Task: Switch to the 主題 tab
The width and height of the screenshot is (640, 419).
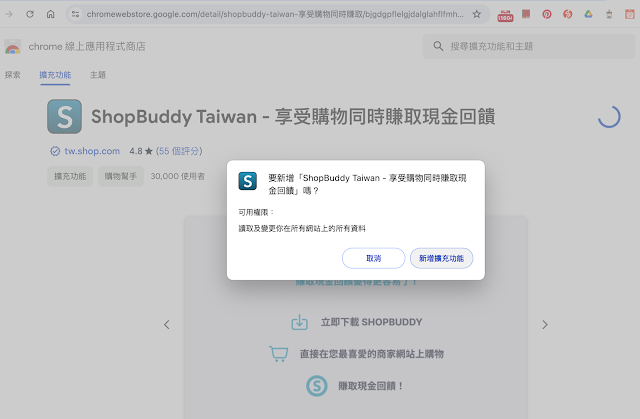Action: 98,75
